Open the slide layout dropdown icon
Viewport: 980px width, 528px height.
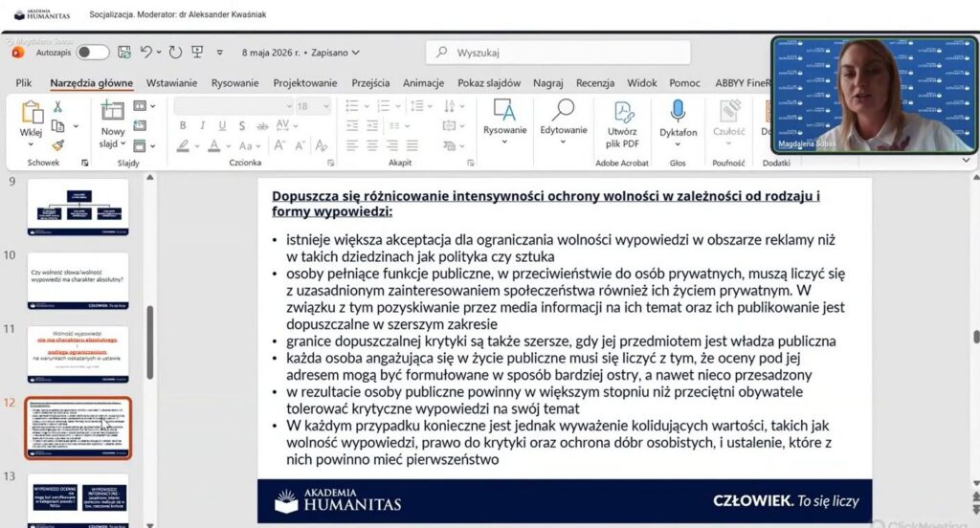coord(144,106)
